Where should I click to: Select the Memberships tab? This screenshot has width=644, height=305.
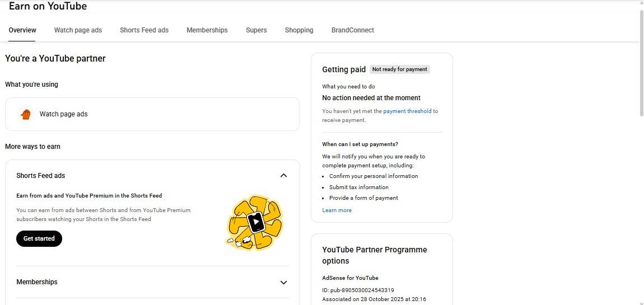coord(207,30)
